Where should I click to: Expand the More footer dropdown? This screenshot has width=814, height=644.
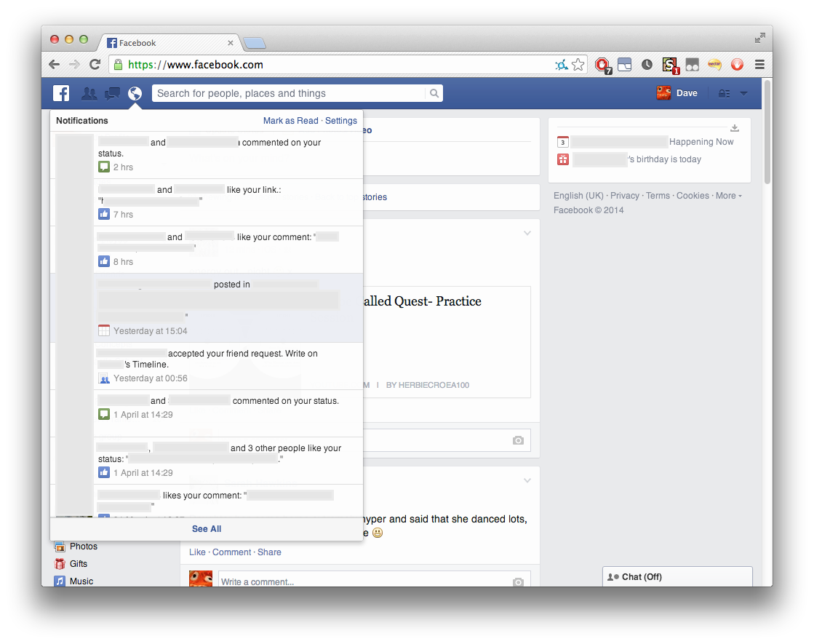pos(729,196)
